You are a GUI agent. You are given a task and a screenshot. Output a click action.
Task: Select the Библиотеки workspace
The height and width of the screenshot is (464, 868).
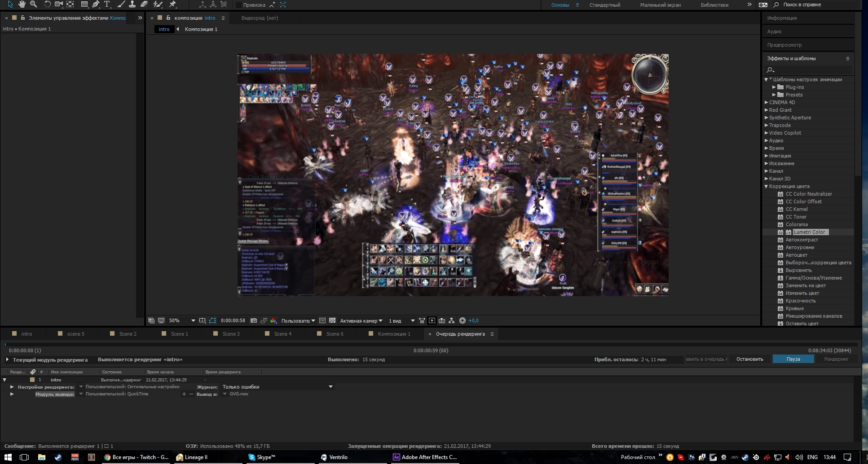pyautogui.click(x=714, y=5)
